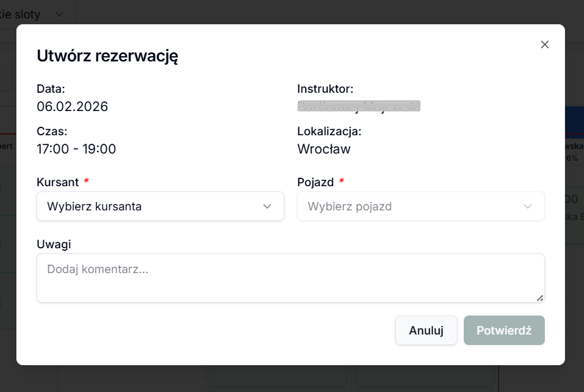This screenshot has height=392, width=584.
Task: Close the Utwórz rezerwację dialog
Action: tap(545, 44)
